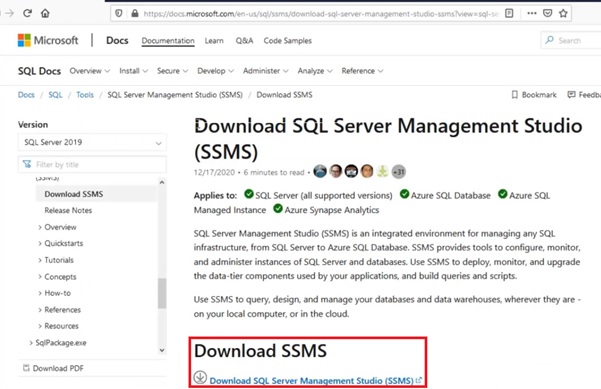Click the Docs breadcrumb link
Image resolution: width=601 pixels, height=389 pixels.
pos(26,95)
